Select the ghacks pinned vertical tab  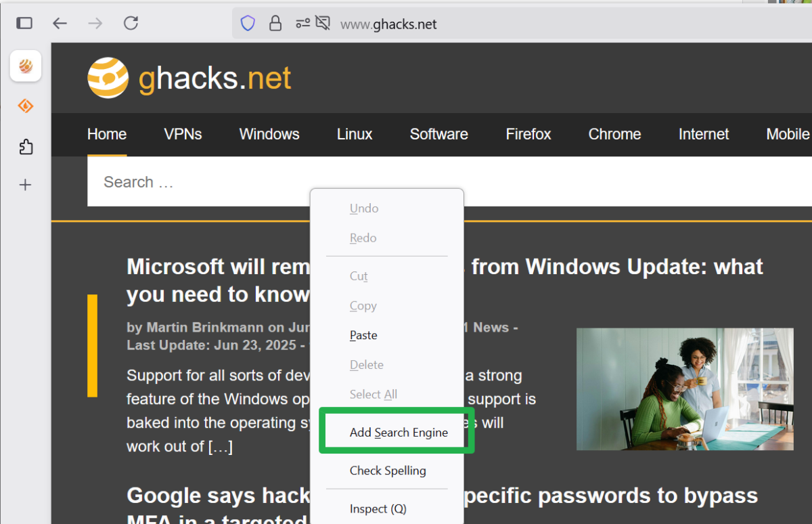click(x=26, y=66)
